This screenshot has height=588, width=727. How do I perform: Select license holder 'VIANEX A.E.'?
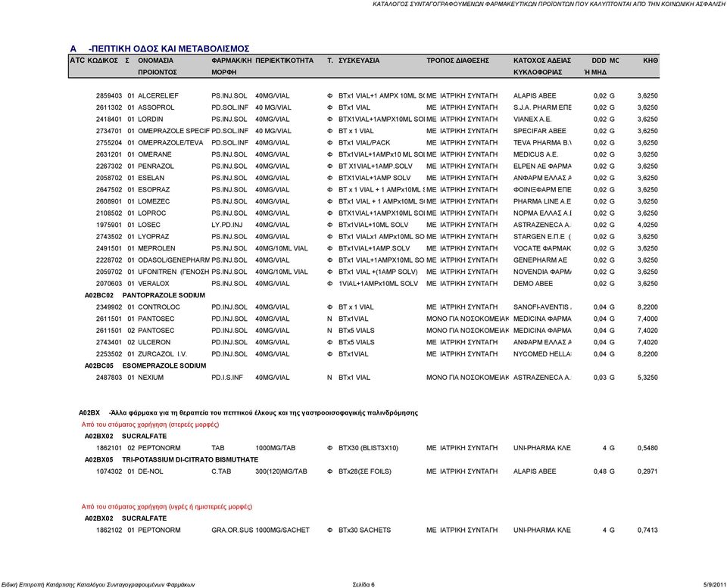(x=532, y=119)
